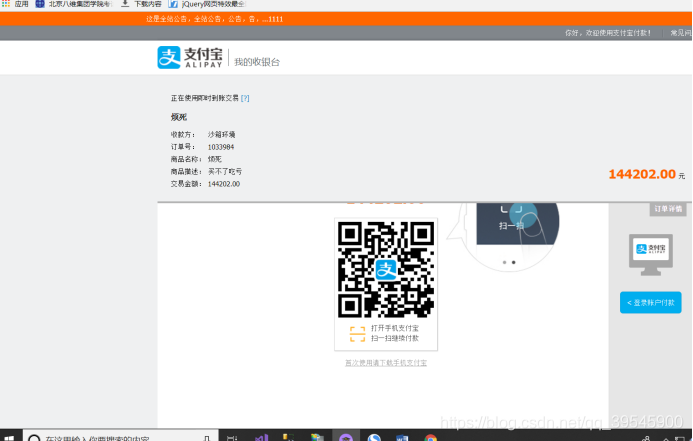
Task: Click the Alipay computer monitor icon
Action: click(x=651, y=255)
